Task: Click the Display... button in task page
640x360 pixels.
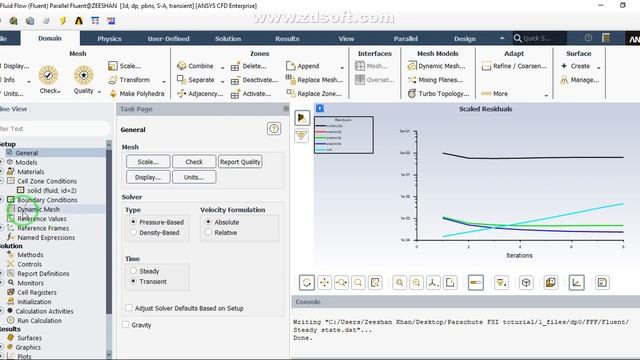Action: (148, 177)
